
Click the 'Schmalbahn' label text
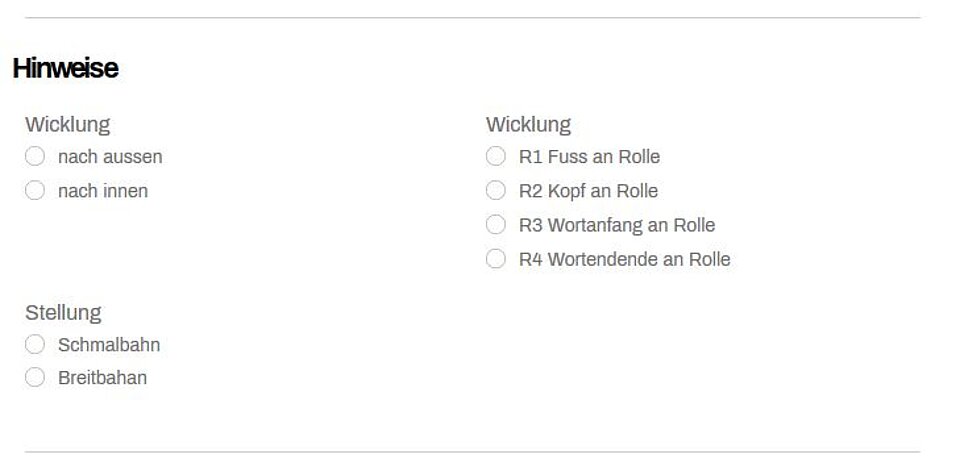pyautogui.click(x=109, y=345)
